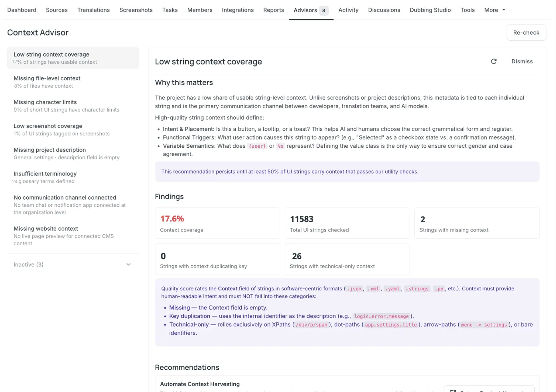Screen dimensions: 556x392
Task: Click the .strings format tag
Action: click(x=417, y=289)
